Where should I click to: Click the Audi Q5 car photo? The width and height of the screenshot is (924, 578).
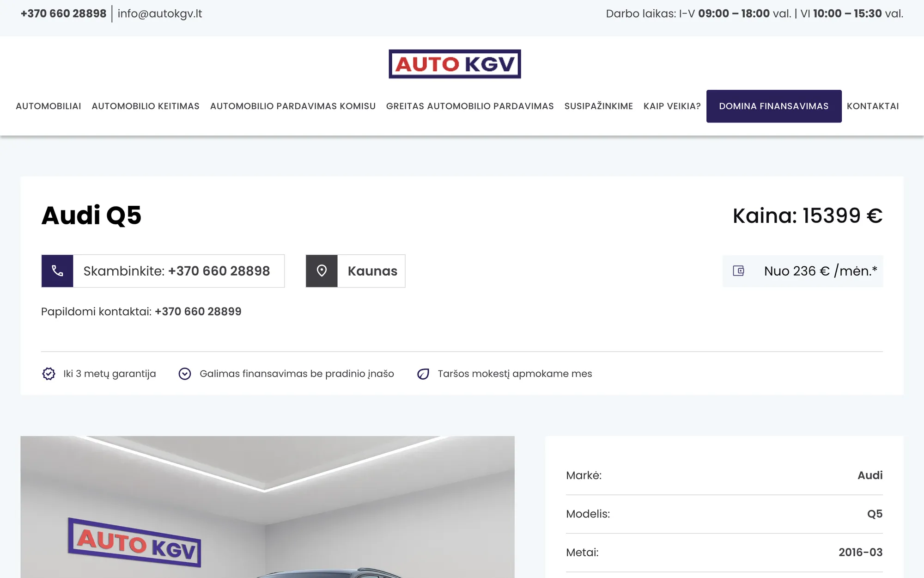click(x=267, y=507)
